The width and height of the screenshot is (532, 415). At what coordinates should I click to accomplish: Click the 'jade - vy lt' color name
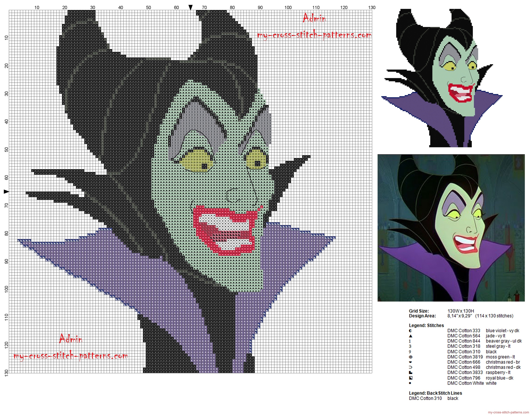pyautogui.click(x=495, y=336)
